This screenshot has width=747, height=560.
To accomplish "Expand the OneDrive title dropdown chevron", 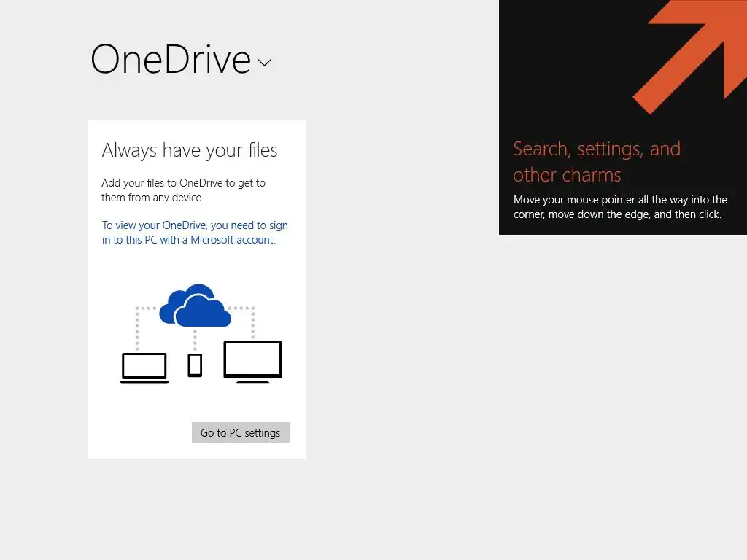I will (264, 63).
